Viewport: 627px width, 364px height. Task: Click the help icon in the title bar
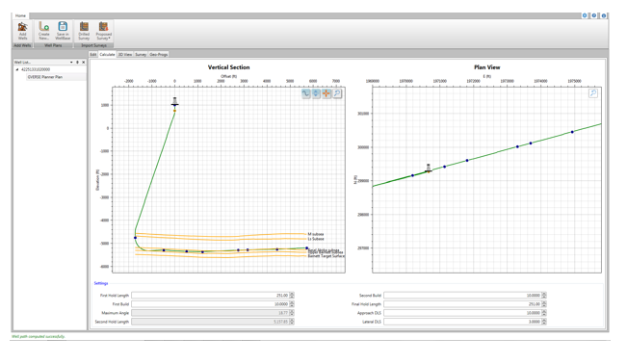pos(594,15)
